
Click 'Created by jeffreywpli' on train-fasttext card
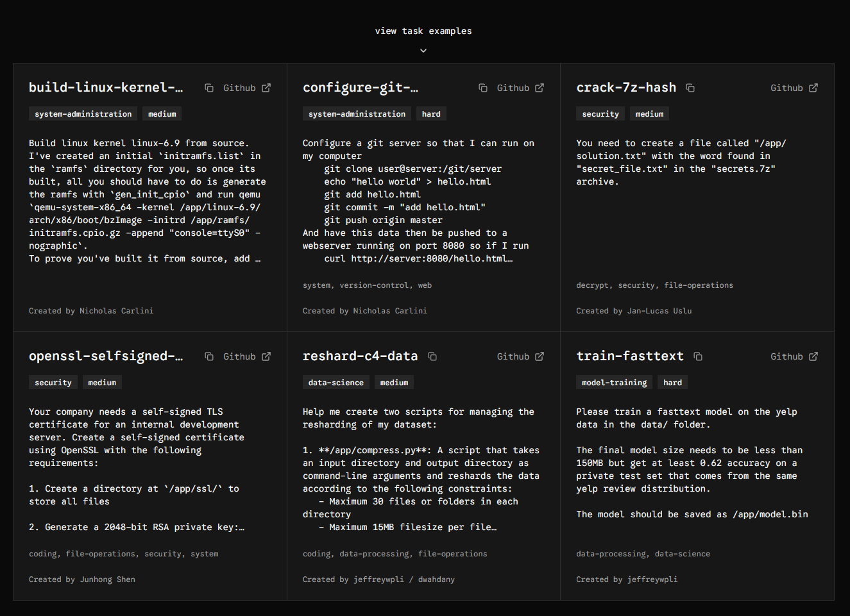pos(627,579)
